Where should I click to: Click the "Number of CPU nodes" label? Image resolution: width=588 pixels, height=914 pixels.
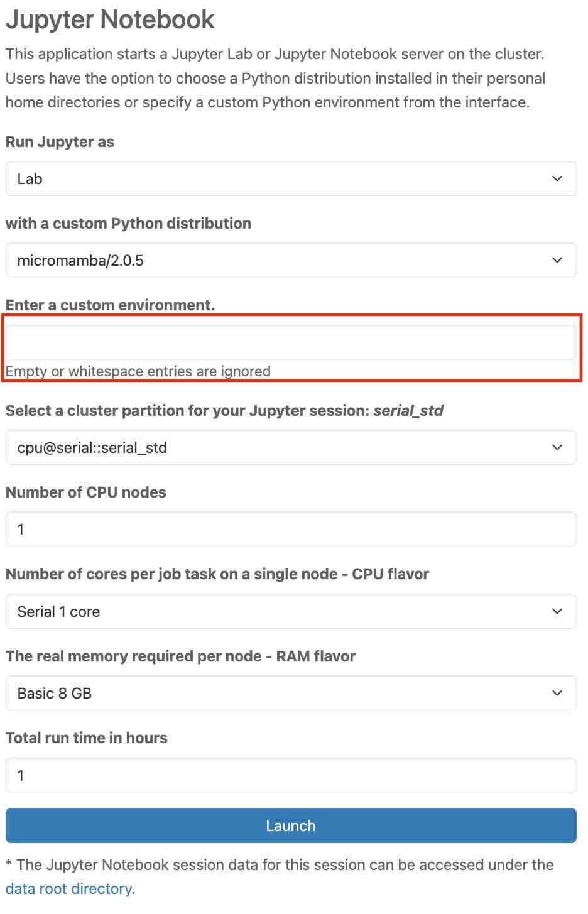pos(85,492)
